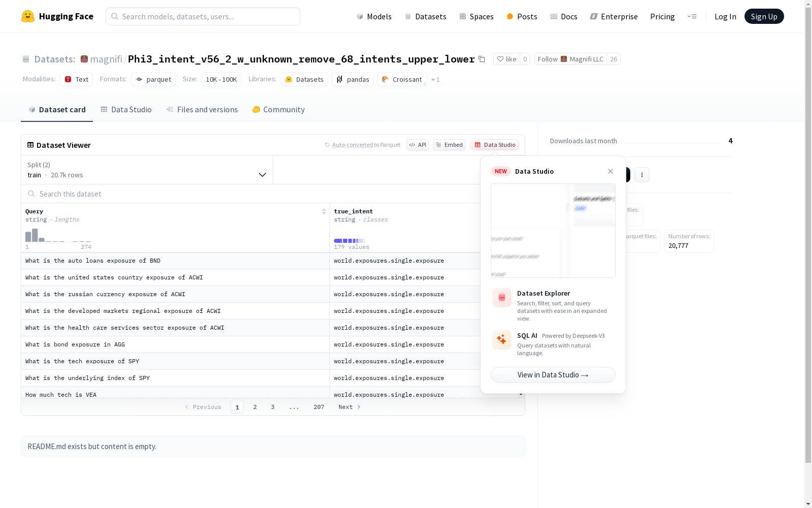Select row 'What is the auto loans exposure of BND'
The image size is (812, 508).
[x=251, y=261]
